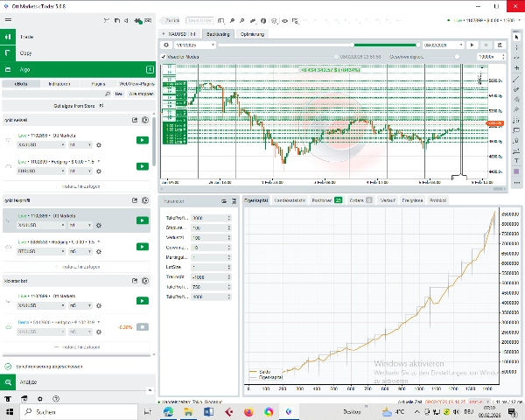This screenshot has height=420, width=525.
Task: Open the Protokoll tab
Action: pyautogui.click(x=438, y=200)
